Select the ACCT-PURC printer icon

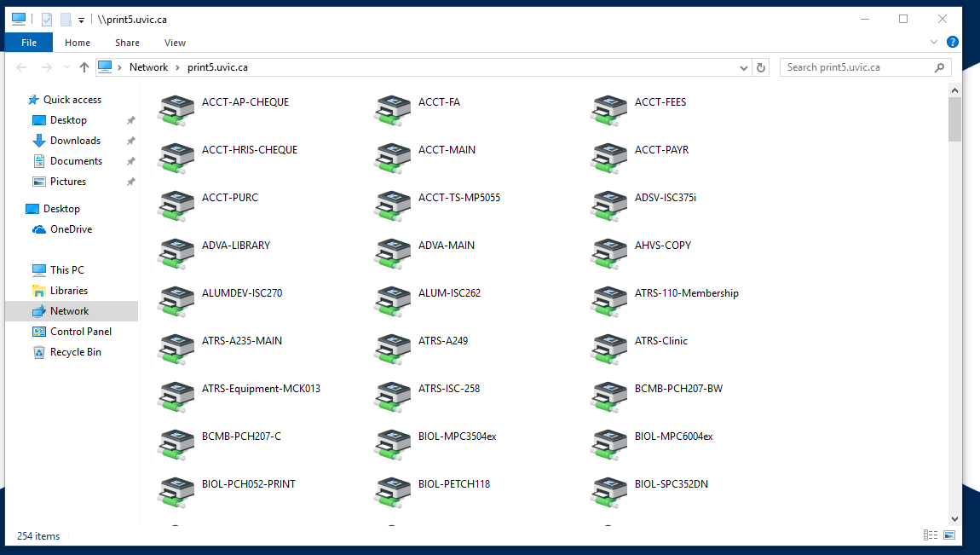pyautogui.click(x=176, y=205)
